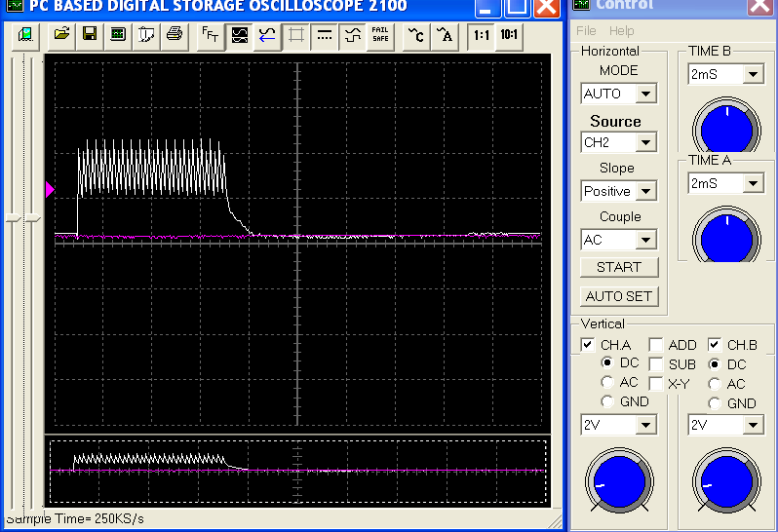Enable the ADD checkbox
The height and width of the screenshot is (532, 778).
656,345
